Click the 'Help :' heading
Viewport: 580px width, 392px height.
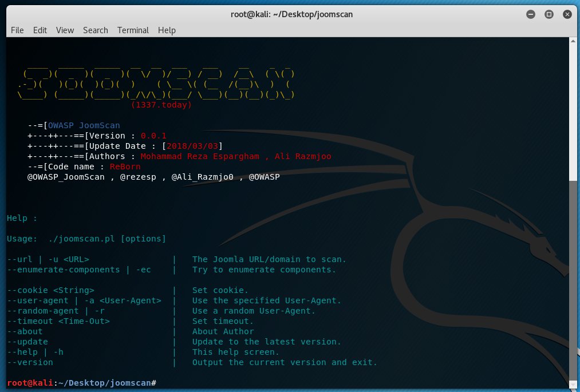click(22, 218)
